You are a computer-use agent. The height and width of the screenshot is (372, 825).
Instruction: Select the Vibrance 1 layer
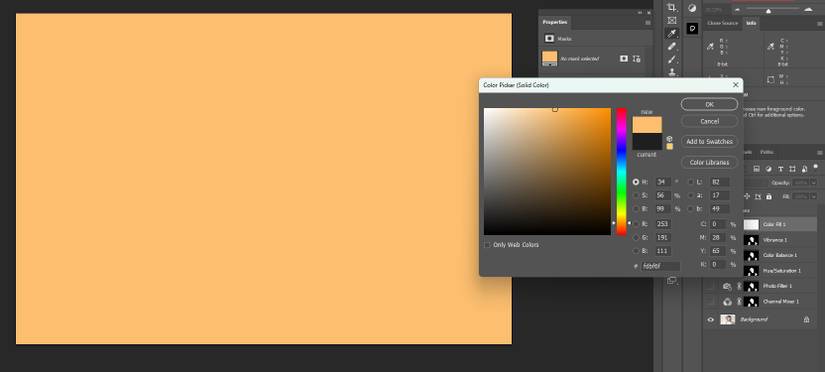pos(781,239)
